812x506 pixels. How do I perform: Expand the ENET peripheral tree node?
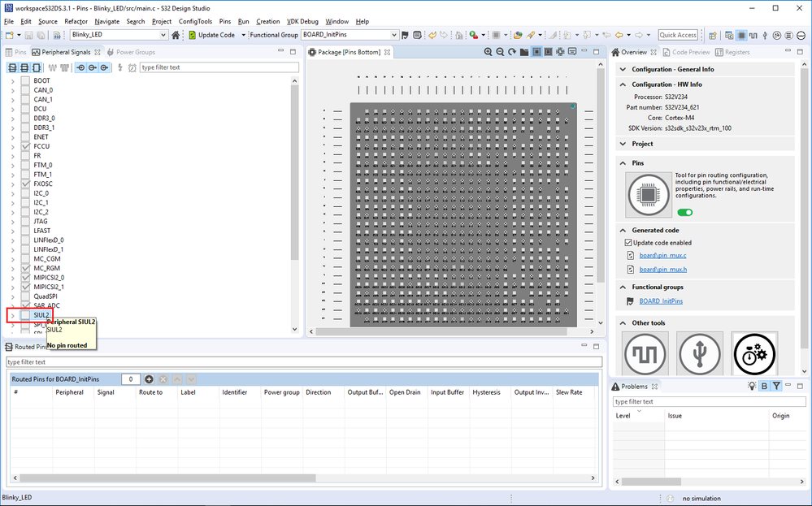click(12, 137)
